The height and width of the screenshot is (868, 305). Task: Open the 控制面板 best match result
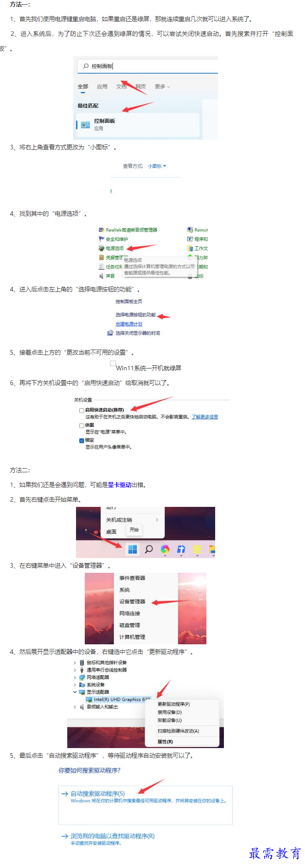pos(138,125)
